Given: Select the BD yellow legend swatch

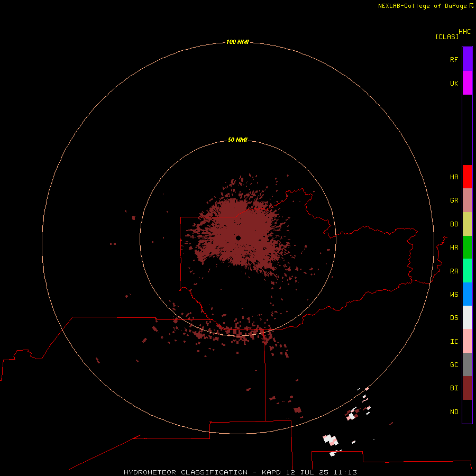Looking at the screenshot, I should click(x=467, y=224).
